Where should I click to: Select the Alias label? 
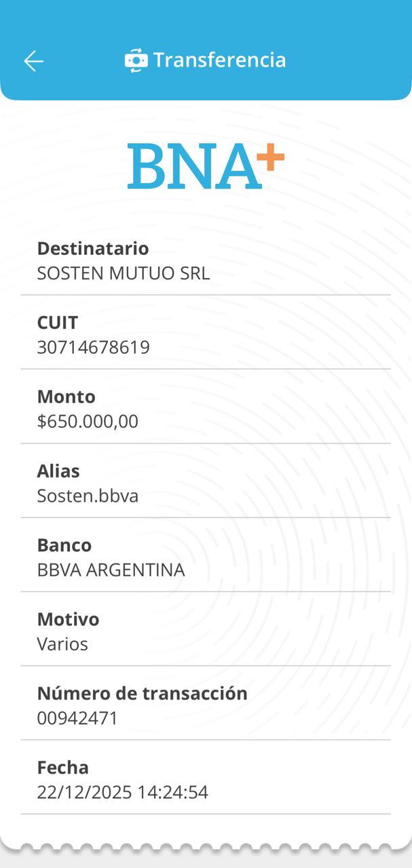tap(58, 471)
